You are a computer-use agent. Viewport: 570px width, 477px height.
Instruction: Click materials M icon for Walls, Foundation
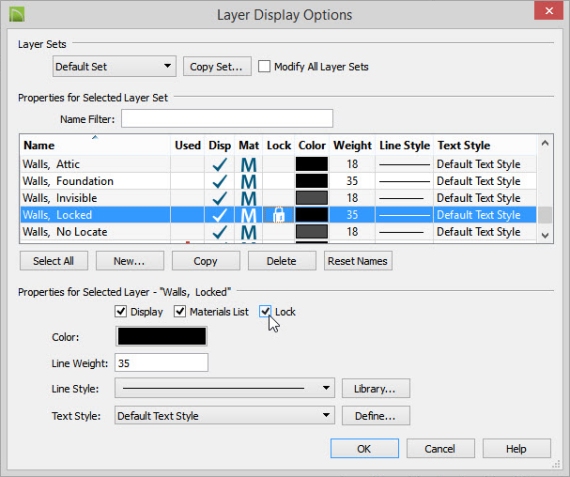click(x=249, y=181)
